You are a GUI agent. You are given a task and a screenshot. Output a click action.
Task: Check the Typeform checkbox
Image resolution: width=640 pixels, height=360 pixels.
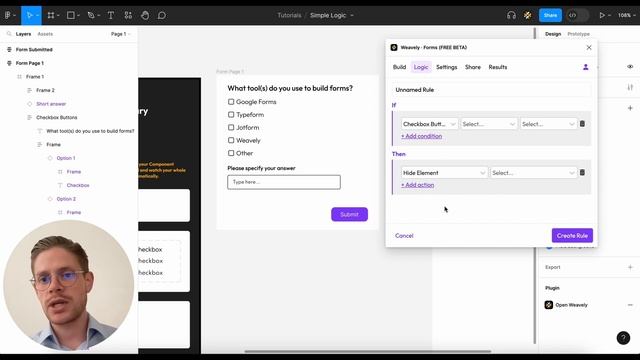tap(231, 115)
